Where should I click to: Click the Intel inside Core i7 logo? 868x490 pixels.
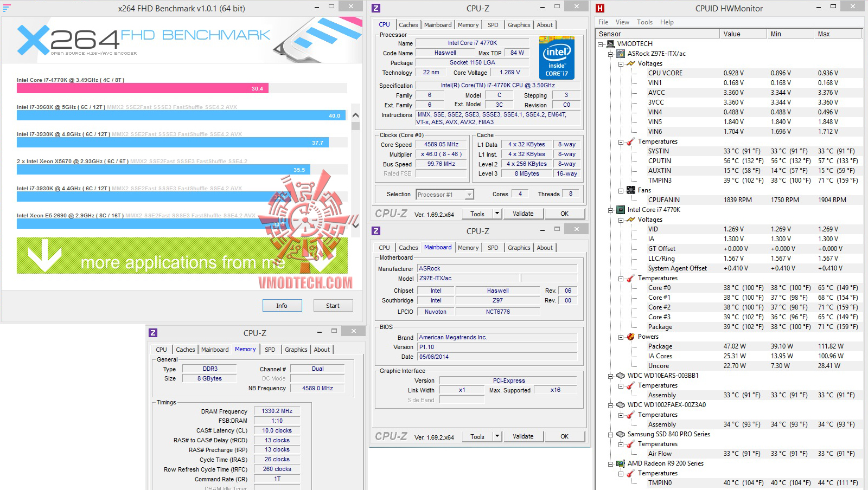557,58
